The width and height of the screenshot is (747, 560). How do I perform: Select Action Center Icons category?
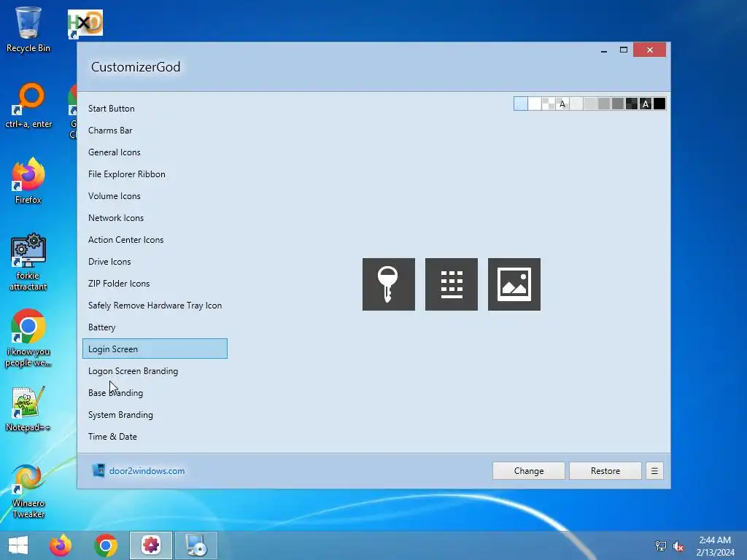(x=155, y=240)
